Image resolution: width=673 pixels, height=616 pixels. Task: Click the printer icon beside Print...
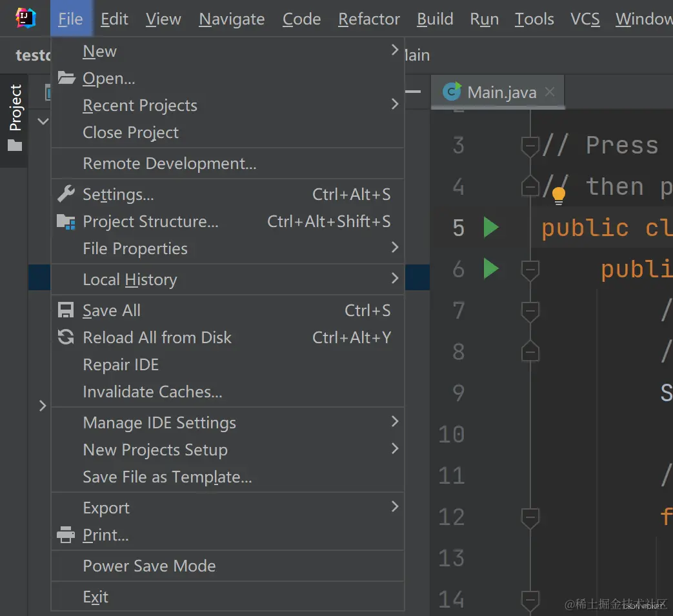[x=65, y=535]
